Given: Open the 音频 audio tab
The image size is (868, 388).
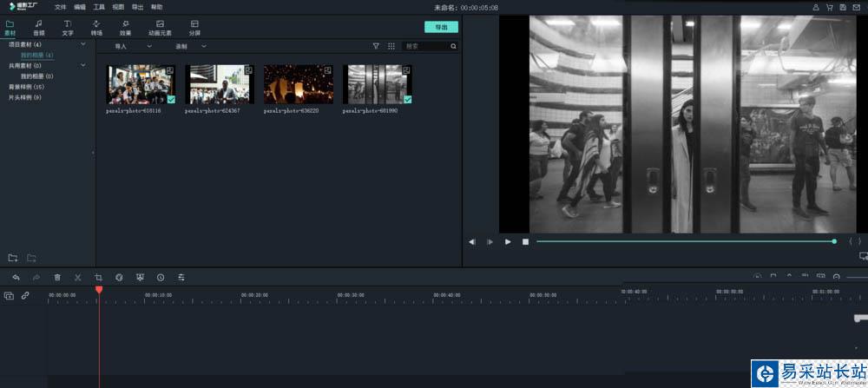Looking at the screenshot, I should pos(39,28).
